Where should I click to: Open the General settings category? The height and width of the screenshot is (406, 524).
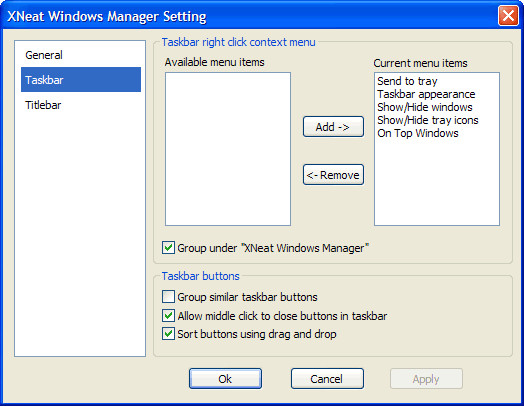click(x=81, y=55)
